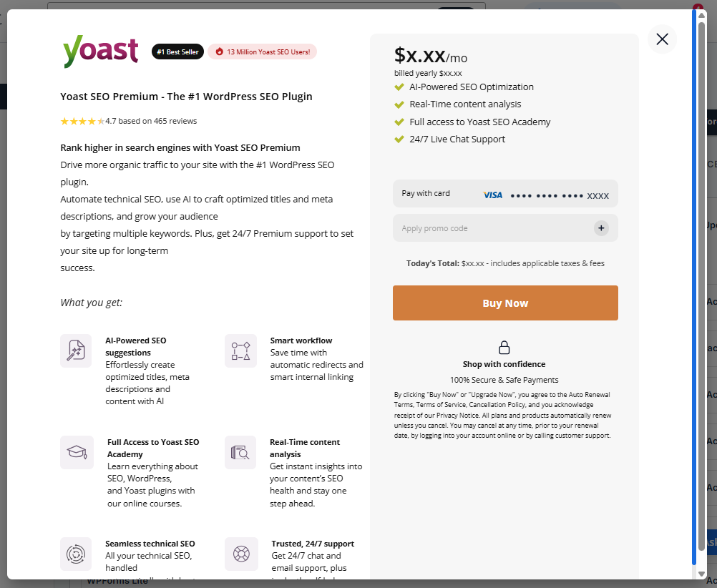Screen dimensions: 717x588
Task: Click the Yoast SEO Academy graduation cap icon
Action: click(x=76, y=452)
